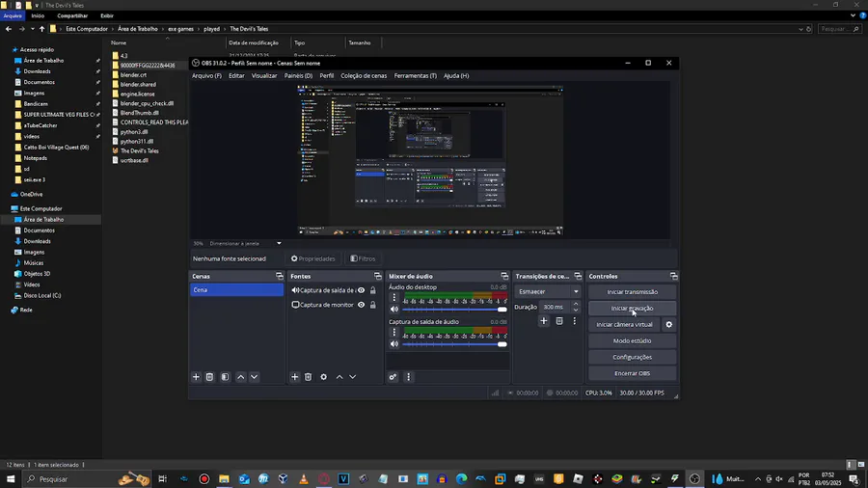868x488 pixels.
Task: Remove selected source with Fontes trash icon
Action: 309,377
